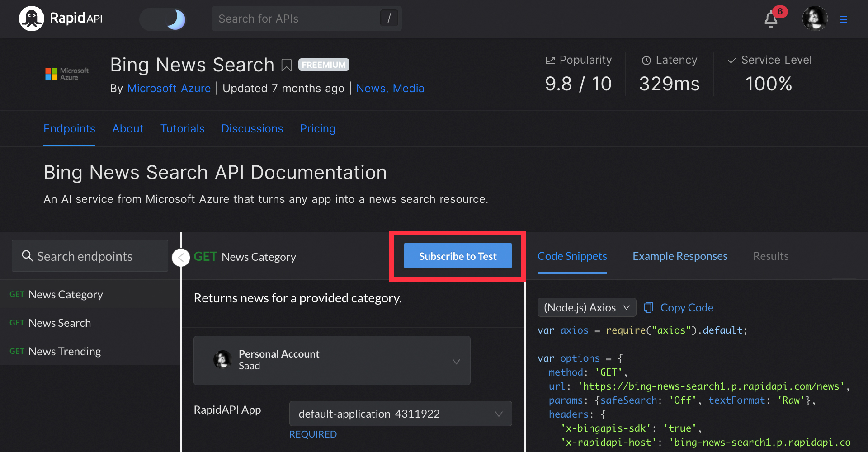Screen dimensions: 868x452
Task: Open the Results tab
Action: click(771, 256)
